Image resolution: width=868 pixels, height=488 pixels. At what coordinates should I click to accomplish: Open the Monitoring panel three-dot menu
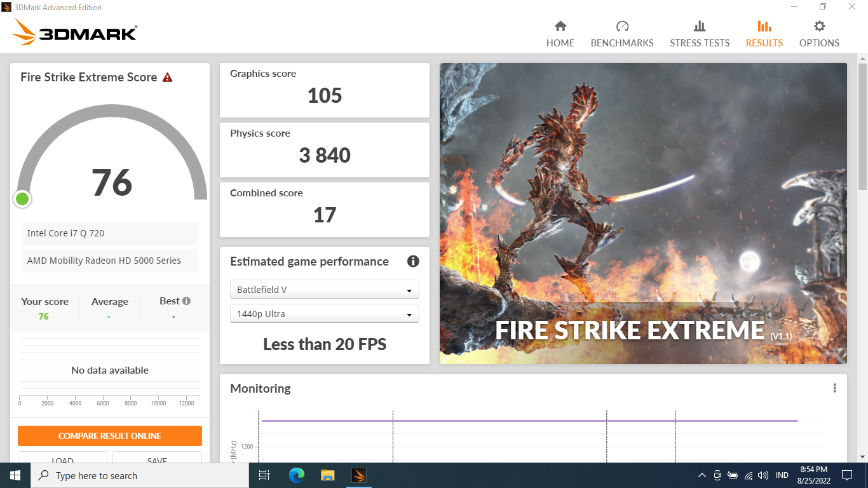[x=834, y=388]
